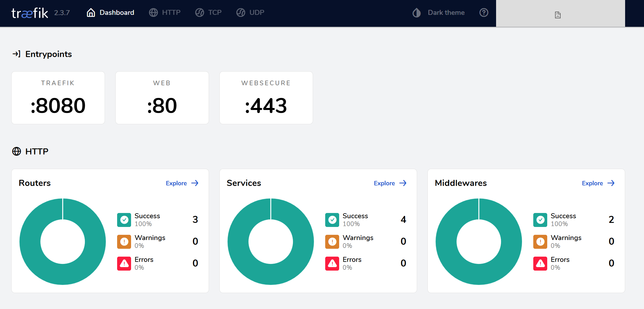Click the Services Warnings label

[x=358, y=238]
